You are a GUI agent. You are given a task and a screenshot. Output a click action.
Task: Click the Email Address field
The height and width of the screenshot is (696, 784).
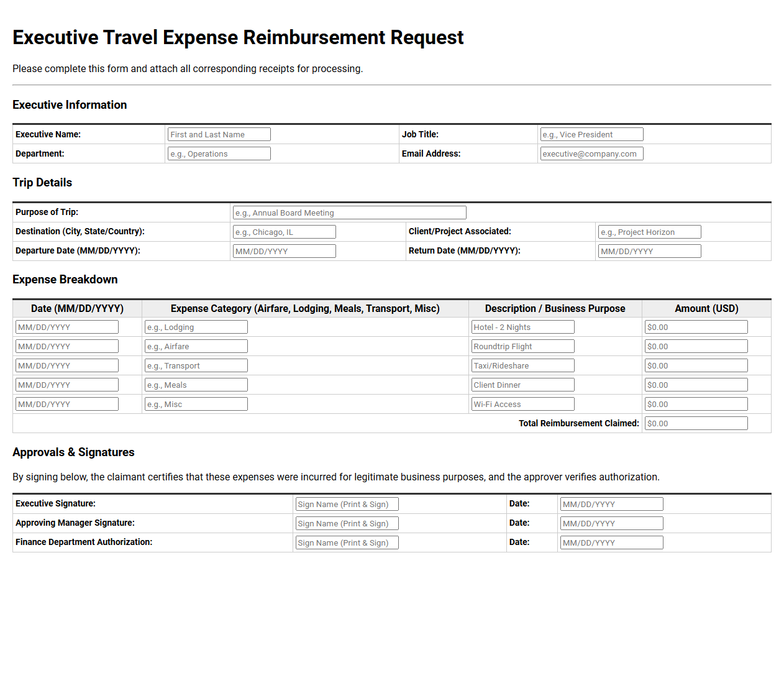(591, 153)
